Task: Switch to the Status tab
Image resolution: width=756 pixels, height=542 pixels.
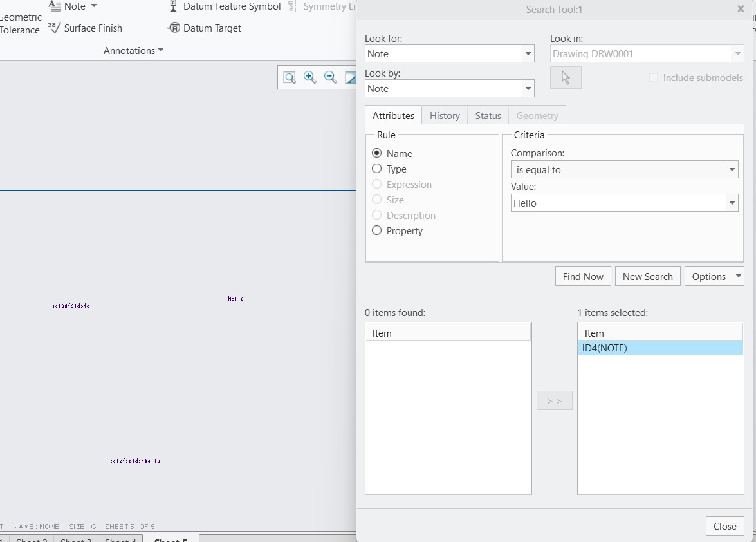Action: point(488,115)
